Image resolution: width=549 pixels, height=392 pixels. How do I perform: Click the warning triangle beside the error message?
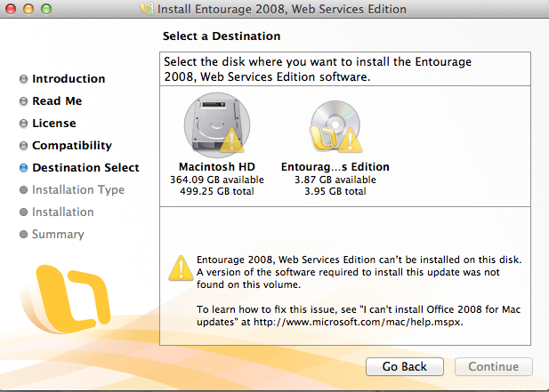tap(181, 268)
